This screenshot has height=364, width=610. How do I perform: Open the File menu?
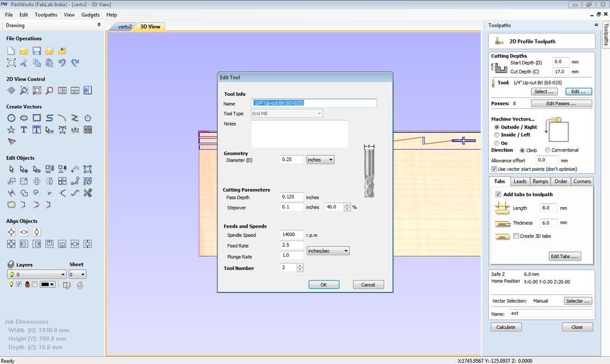point(9,15)
